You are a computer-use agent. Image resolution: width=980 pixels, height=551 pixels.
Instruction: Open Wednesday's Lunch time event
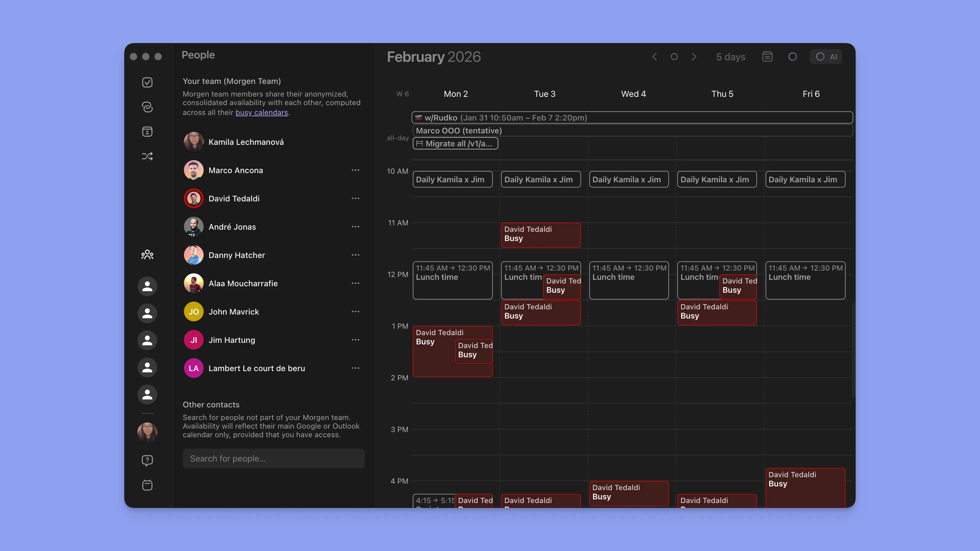click(629, 280)
